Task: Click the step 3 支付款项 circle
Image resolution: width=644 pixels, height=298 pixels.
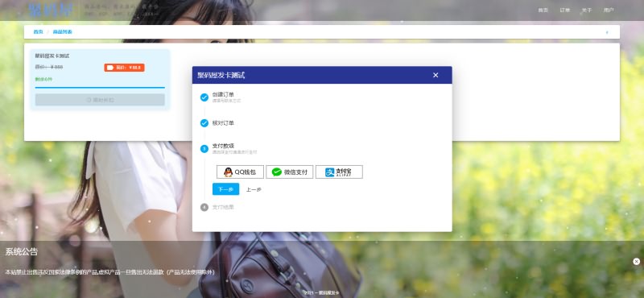Action: point(204,148)
